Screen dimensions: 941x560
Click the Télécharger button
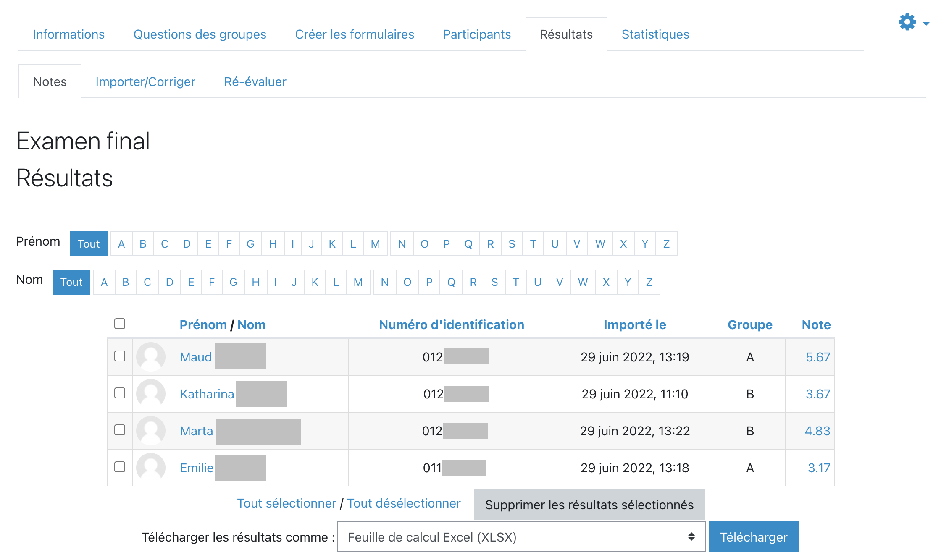(x=753, y=537)
